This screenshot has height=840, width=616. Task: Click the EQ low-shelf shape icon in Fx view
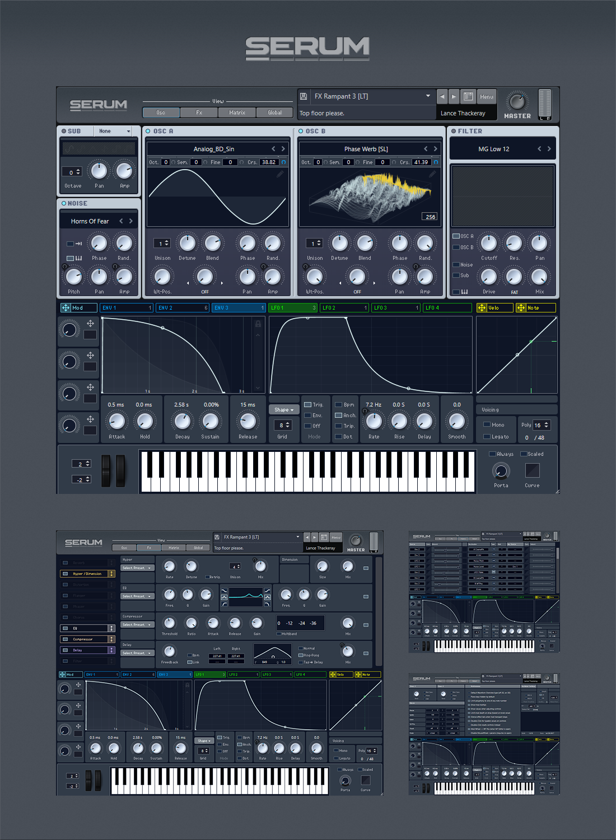tap(224, 591)
